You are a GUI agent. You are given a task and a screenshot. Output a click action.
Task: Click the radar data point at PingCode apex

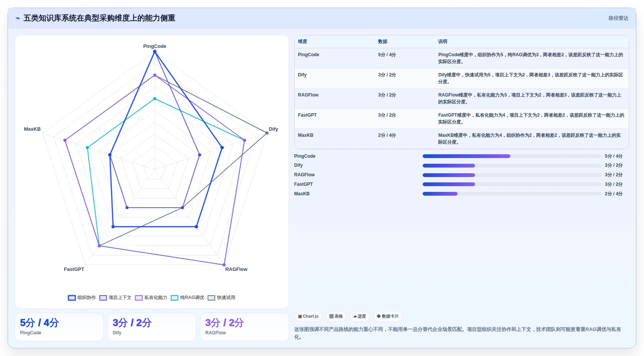(x=155, y=52)
